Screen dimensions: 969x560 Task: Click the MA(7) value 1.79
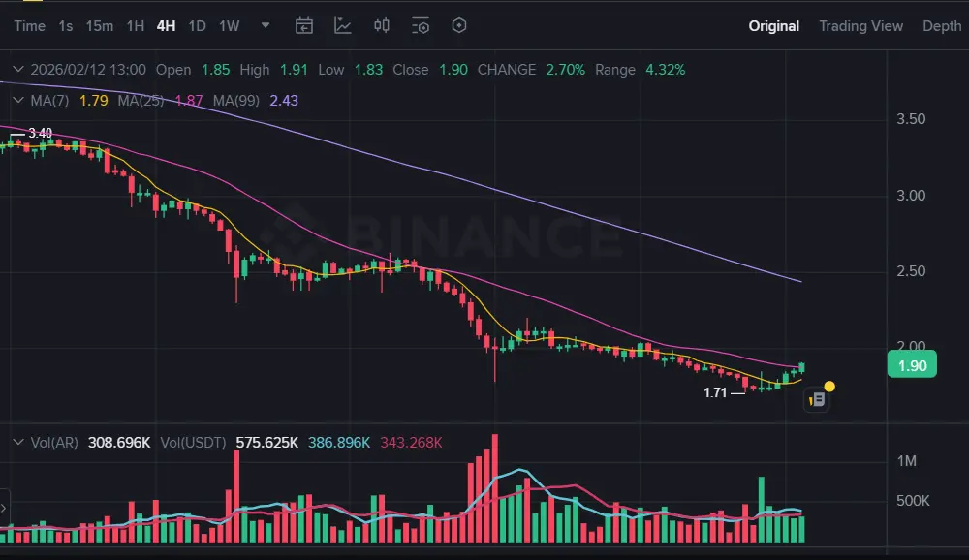tap(93, 101)
